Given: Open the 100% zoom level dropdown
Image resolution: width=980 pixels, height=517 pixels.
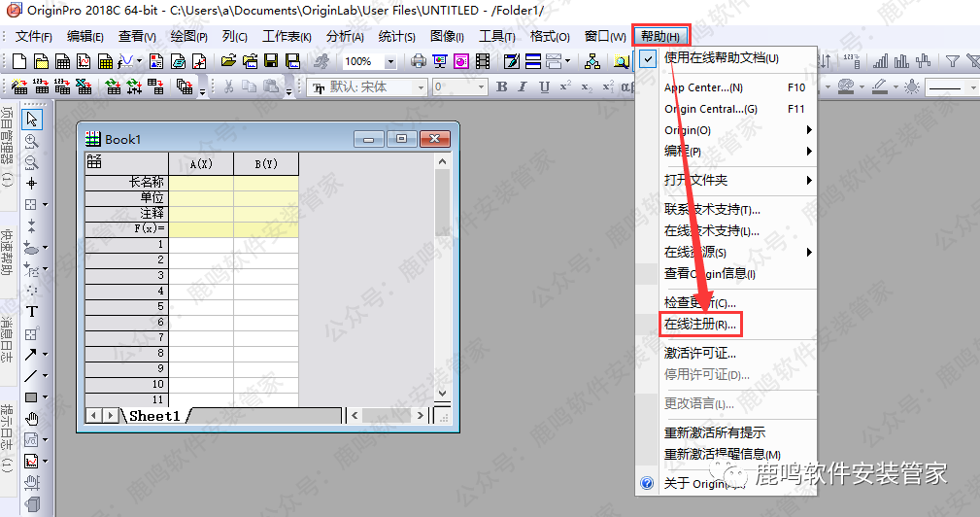Looking at the screenshot, I should tap(390, 61).
